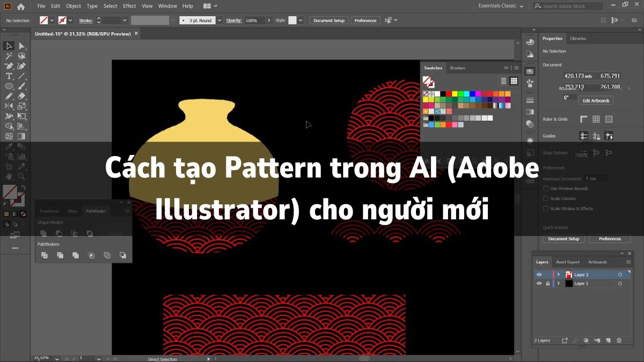Open the Stroke weight dropdown in options bar
The image size is (644, 362).
pos(124,20)
